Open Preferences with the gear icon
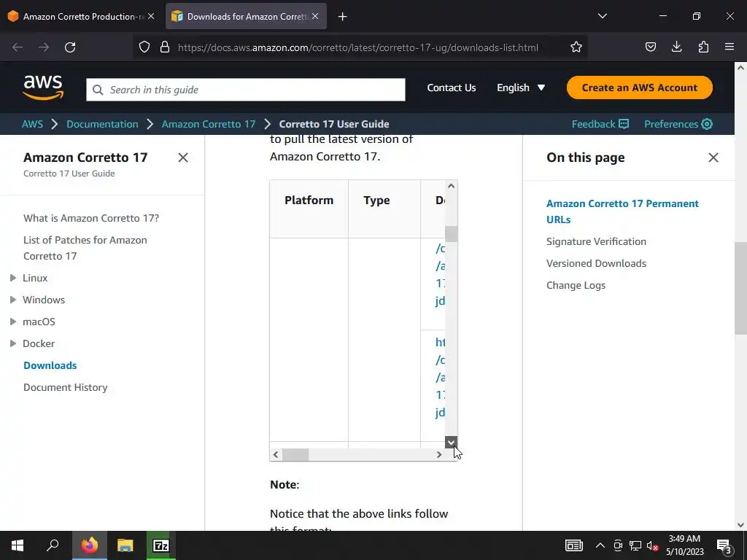The width and height of the screenshot is (747, 560). pos(678,124)
